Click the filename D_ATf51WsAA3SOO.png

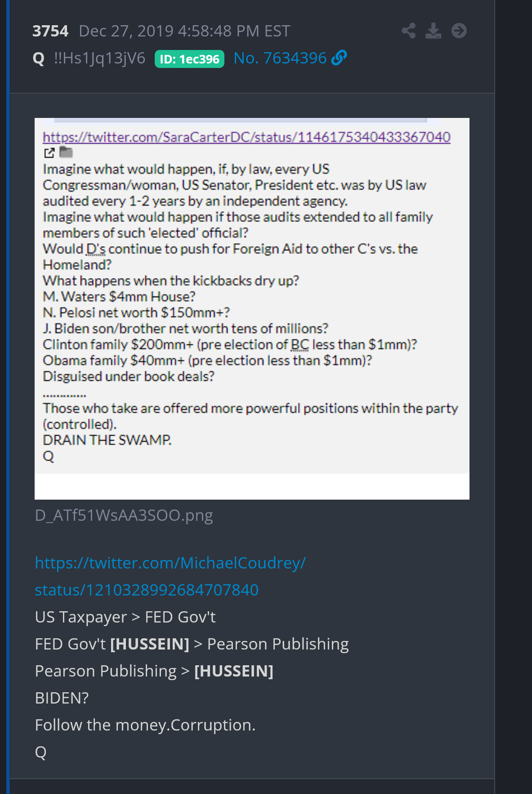tap(124, 515)
